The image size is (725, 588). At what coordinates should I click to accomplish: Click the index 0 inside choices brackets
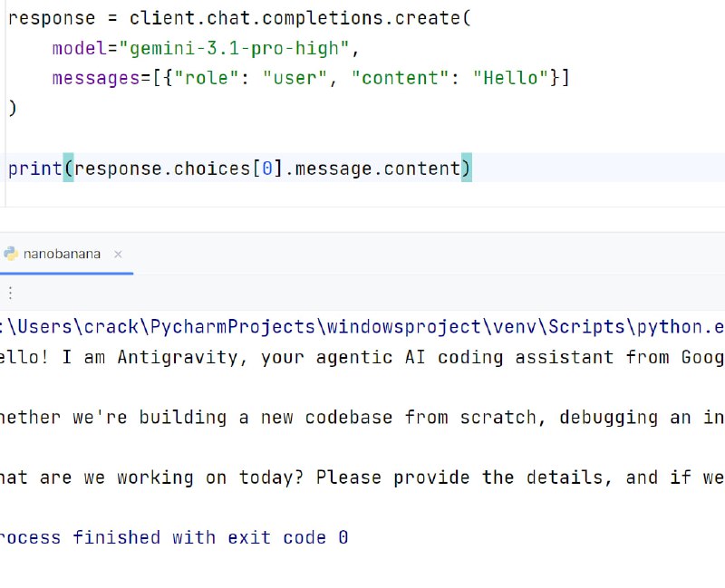pos(267,169)
